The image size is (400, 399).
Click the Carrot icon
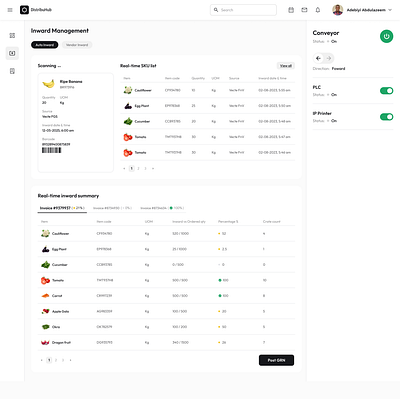(45, 296)
